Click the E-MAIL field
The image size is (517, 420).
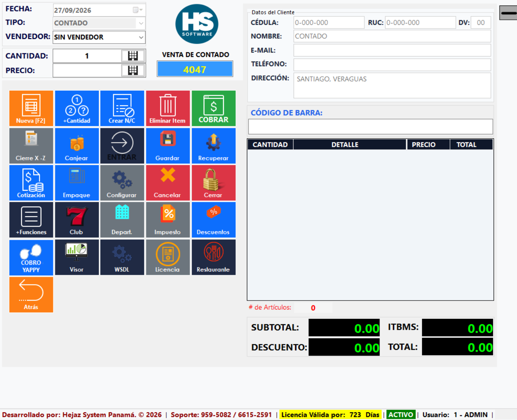(x=392, y=50)
